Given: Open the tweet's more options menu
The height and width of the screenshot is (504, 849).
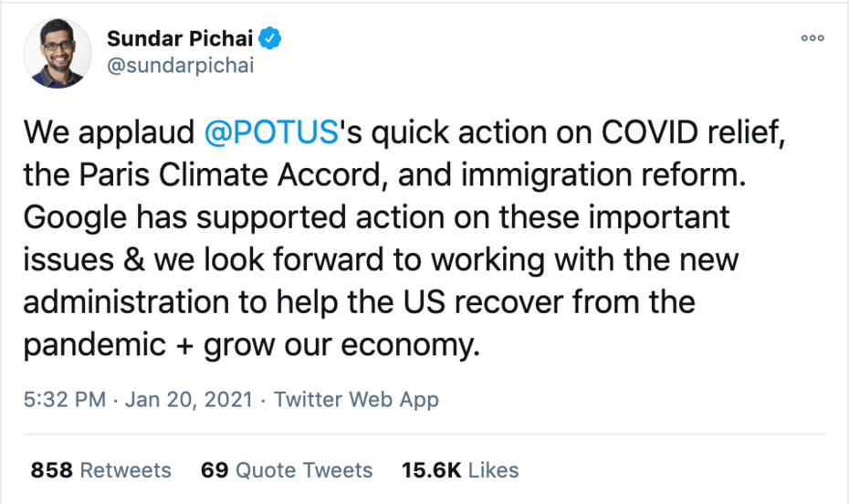Looking at the screenshot, I should tap(812, 38).
